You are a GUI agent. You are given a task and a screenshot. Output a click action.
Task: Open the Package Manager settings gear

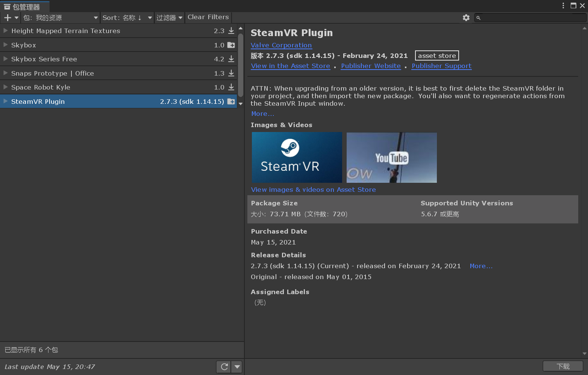click(x=466, y=17)
